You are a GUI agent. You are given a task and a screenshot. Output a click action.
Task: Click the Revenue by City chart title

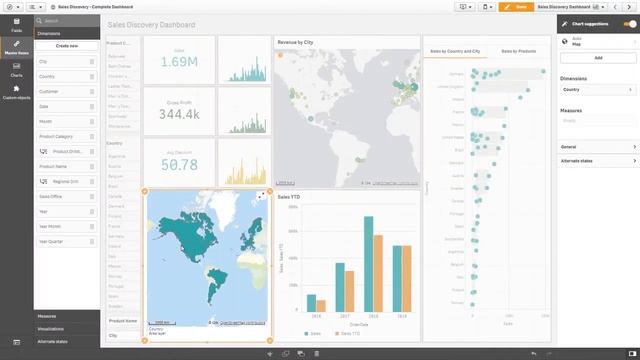(x=295, y=42)
